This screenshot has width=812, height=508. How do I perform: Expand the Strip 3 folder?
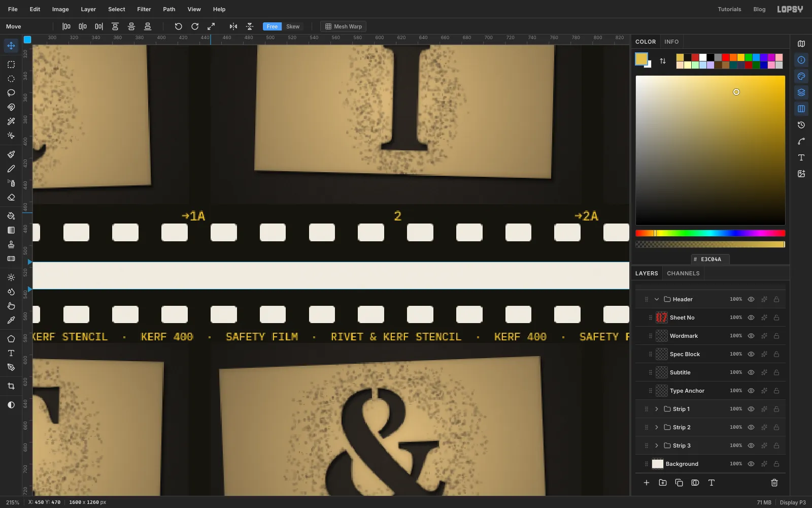point(657,446)
